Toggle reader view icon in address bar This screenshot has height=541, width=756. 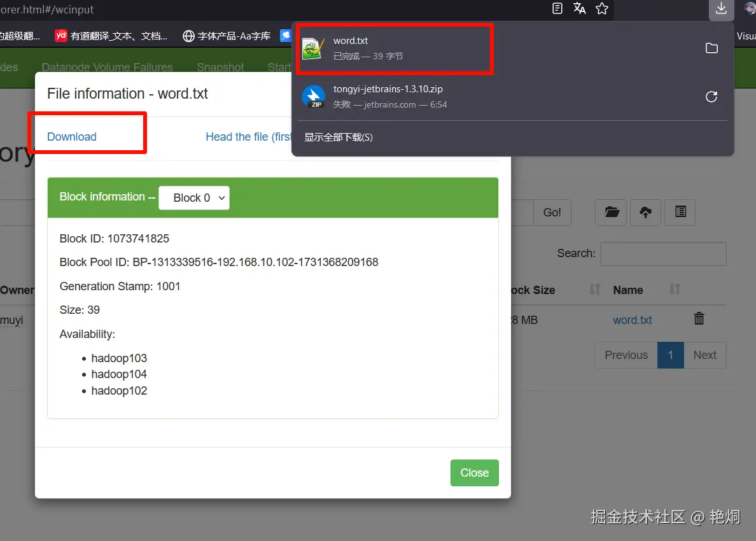[x=557, y=9]
